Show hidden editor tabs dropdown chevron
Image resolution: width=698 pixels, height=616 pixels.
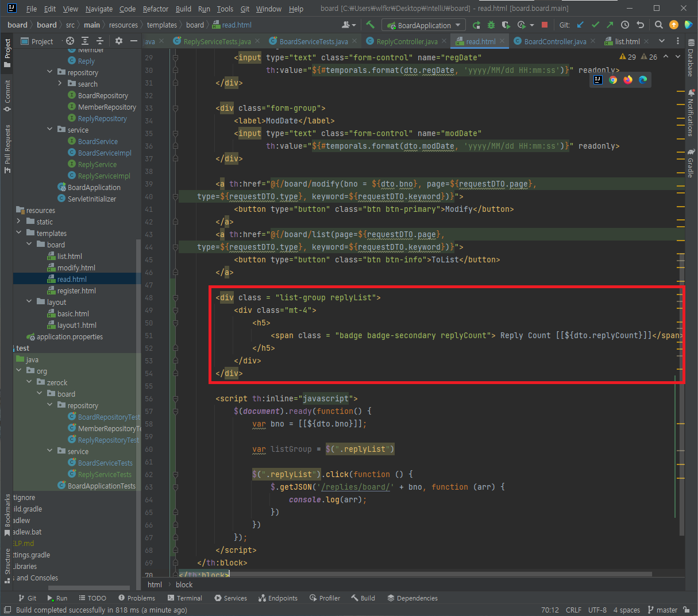point(662,41)
